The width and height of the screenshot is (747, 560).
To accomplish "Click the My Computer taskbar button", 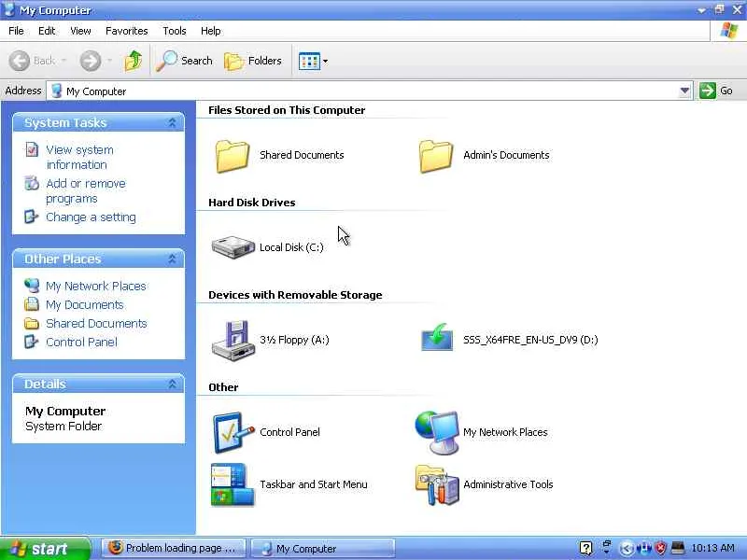I will coord(323,549).
